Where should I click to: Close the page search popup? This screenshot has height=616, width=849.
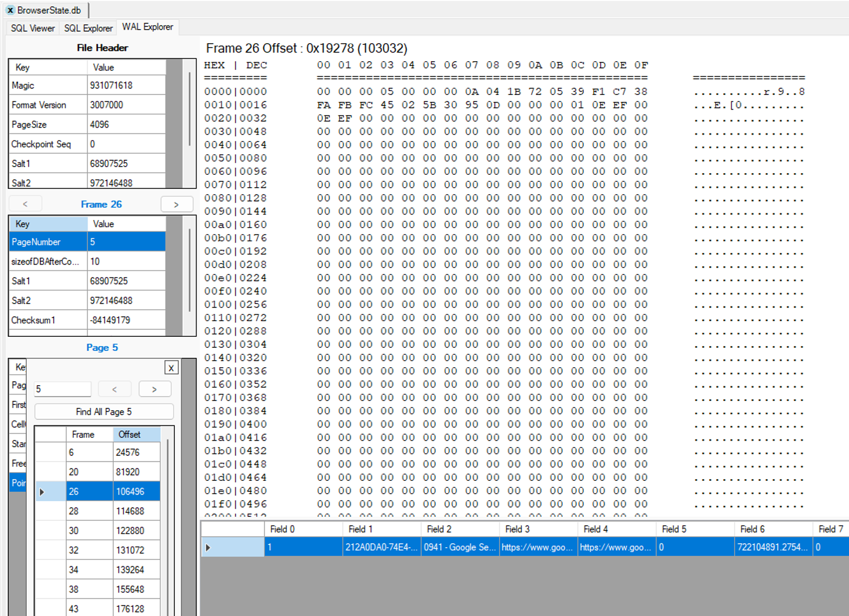pos(171,368)
